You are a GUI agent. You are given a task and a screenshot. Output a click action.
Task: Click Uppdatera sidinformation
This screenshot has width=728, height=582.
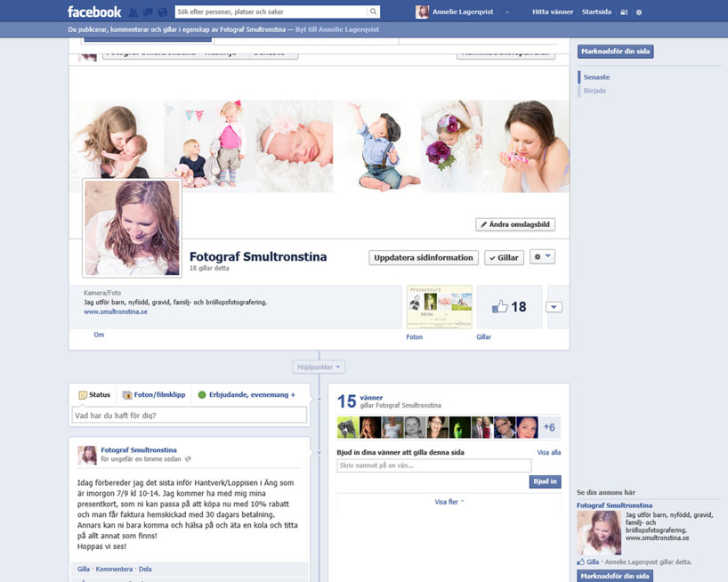424,257
